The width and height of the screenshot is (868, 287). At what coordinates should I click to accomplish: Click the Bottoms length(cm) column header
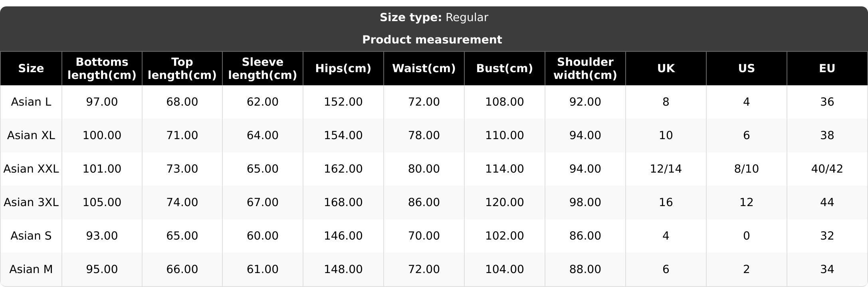(102, 69)
